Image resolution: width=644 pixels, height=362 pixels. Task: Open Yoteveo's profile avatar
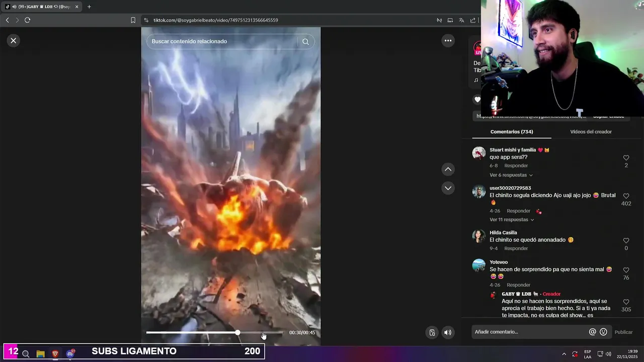pyautogui.click(x=479, y=265)
